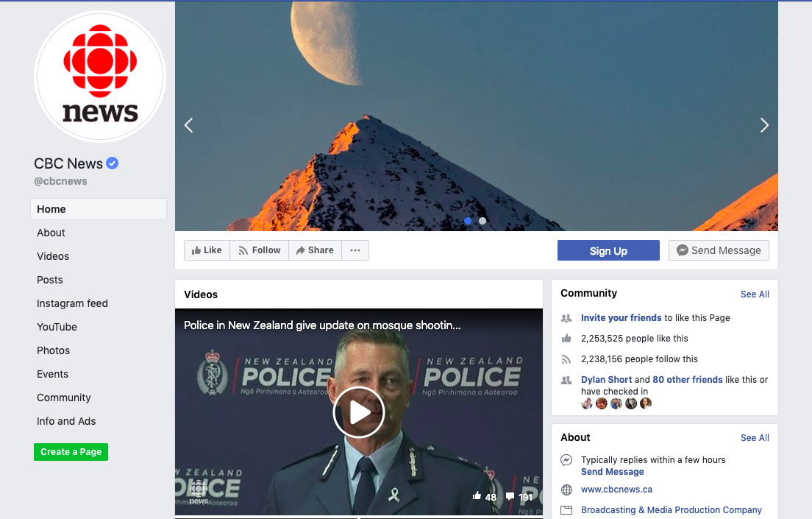
Task: Share the CBC News page
Action: [x=315, y=250]
